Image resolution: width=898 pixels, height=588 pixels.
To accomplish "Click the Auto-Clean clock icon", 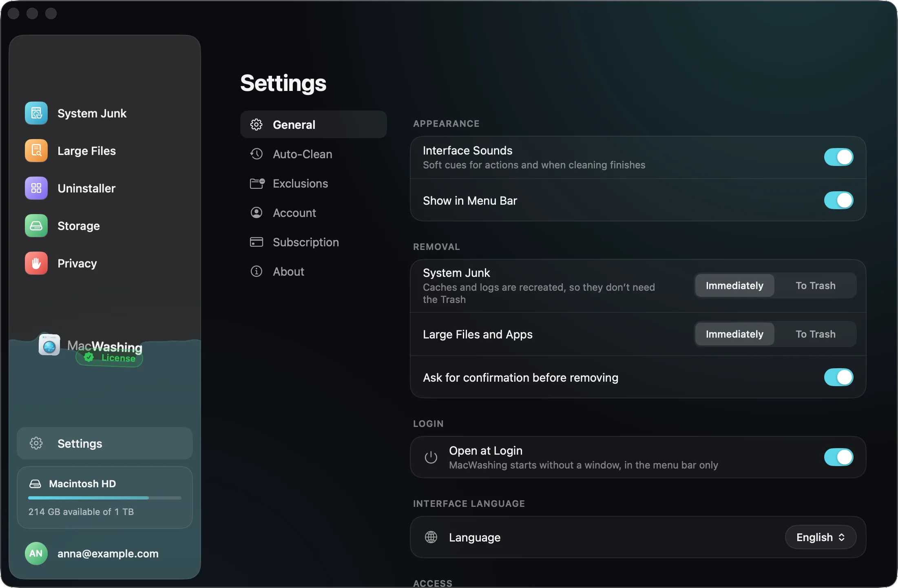I will point(256,154).
